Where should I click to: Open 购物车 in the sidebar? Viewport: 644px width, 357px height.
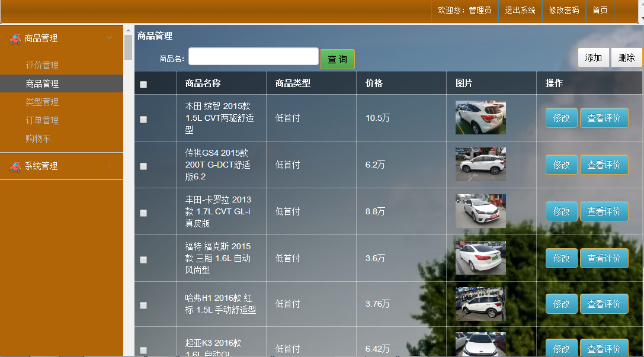point(38,139)
